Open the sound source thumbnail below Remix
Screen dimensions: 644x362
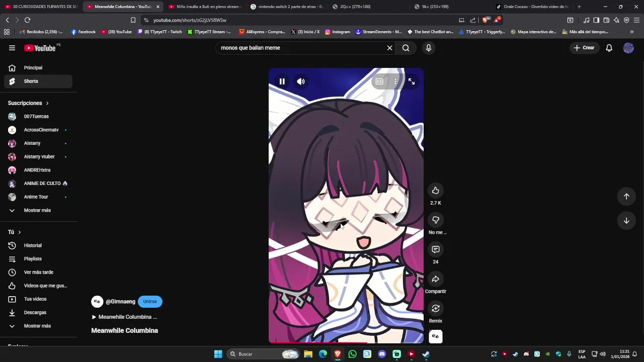pyautogui.click(x=436, y=336)
